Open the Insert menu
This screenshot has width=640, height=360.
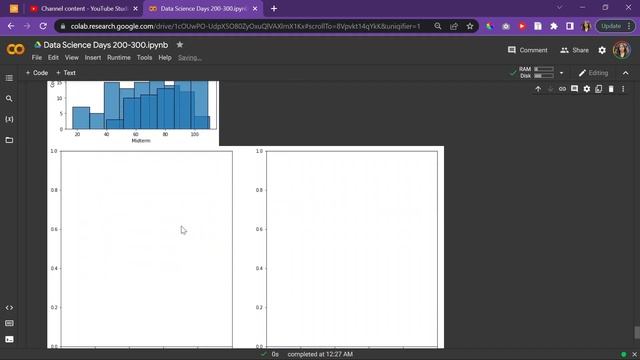click(93, 58)
